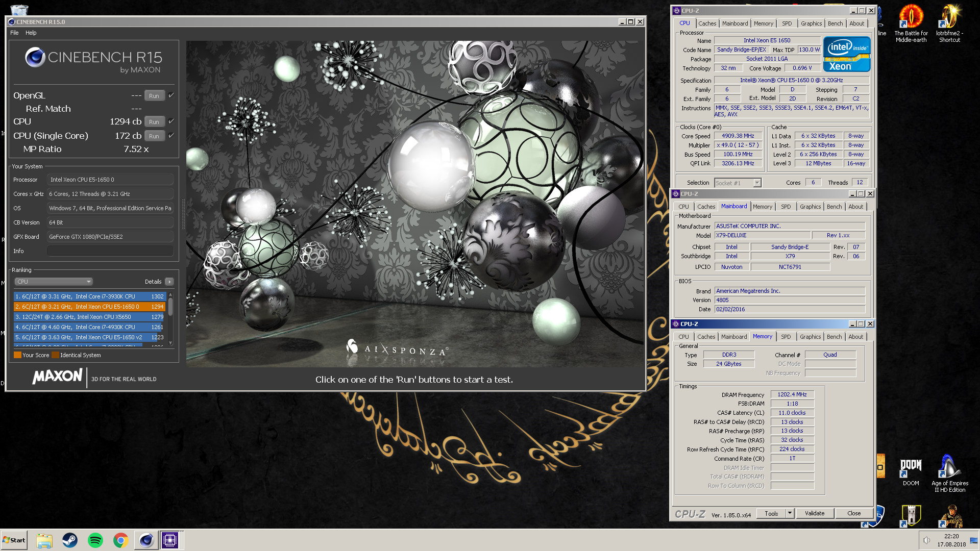Screen dimensions: 980x551
Task: Switch to Caches tab in top CPU-Z window
Action: coord(707,23)
